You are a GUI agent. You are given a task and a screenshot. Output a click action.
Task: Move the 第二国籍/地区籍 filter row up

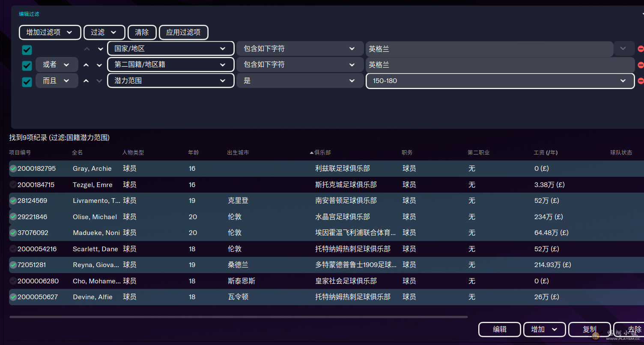[86, 65]
